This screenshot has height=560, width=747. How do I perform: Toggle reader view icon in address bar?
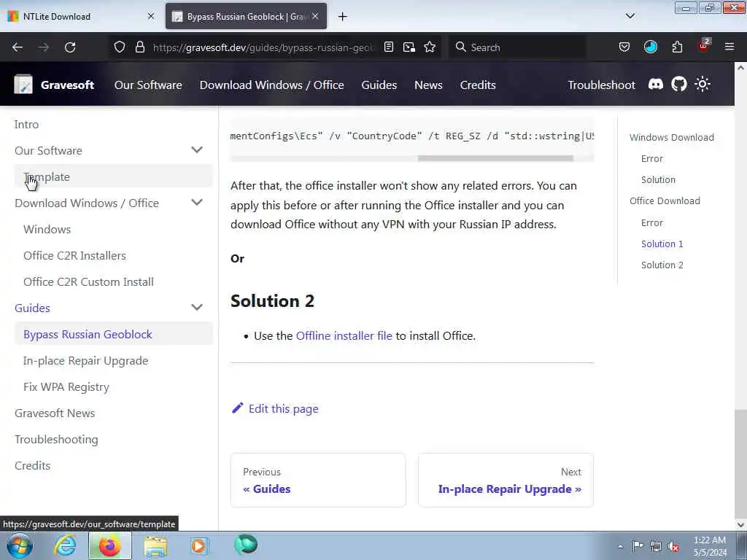389,47
